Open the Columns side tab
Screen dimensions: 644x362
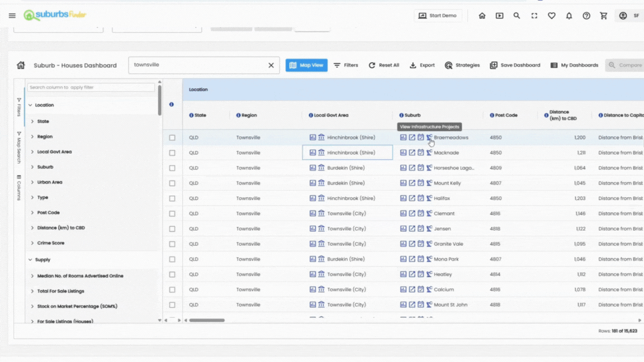point(19,187)
